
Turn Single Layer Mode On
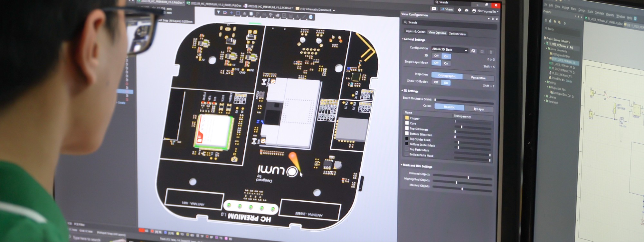[446, 63]
